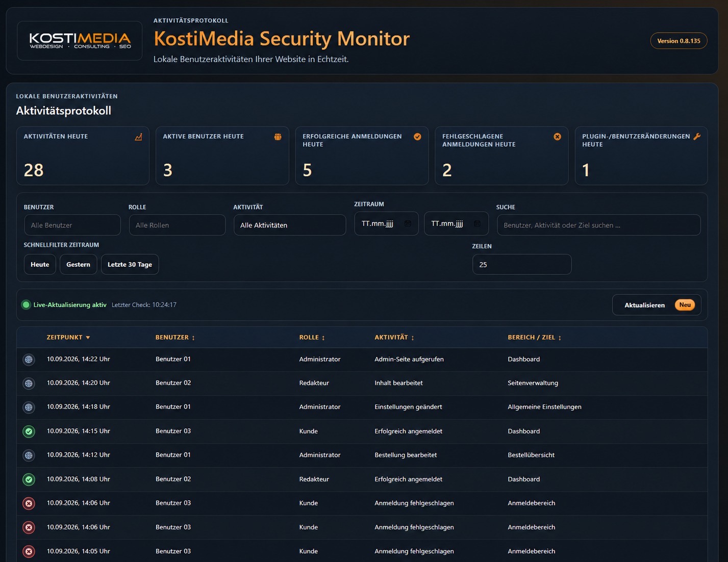This screenshot has height=562, width=728.
Task: Click the Fehlgeschlagene Anmeldungen Heute value 2
Action: click(447, 170)
